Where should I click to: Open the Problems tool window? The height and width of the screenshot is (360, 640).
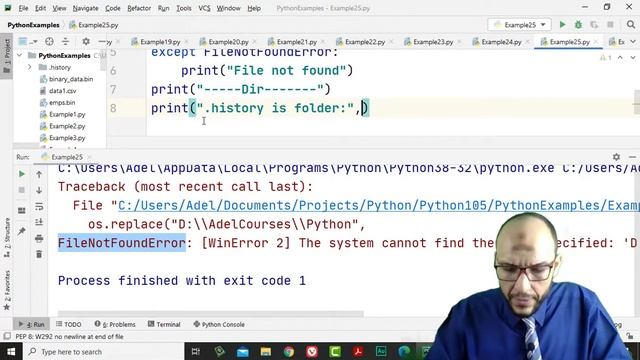click(115, 324)
